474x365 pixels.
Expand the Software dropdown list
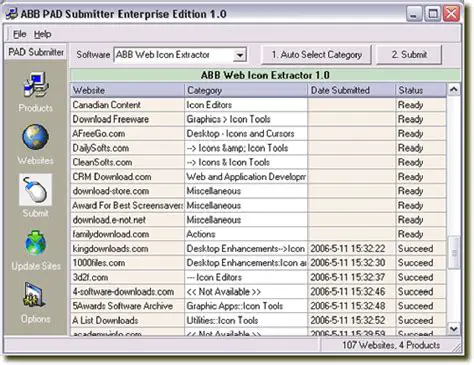coord(240,55)
